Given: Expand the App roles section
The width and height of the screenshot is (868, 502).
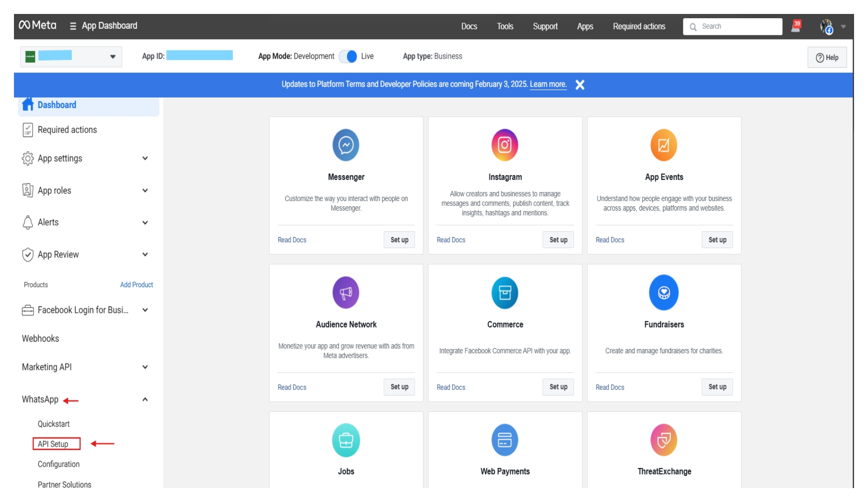Looking at the screenshot, I should point(145,191).
